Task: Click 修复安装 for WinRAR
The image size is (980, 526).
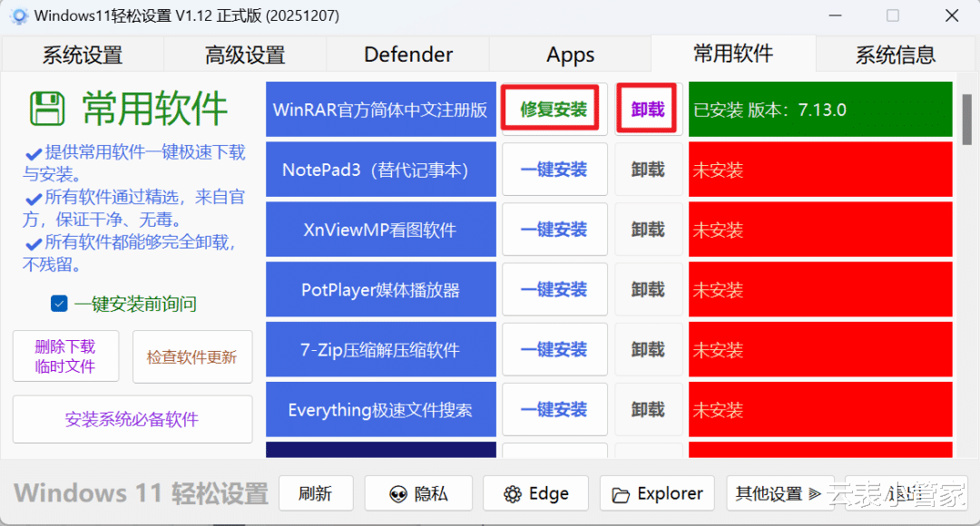Action: pos(554,110)
